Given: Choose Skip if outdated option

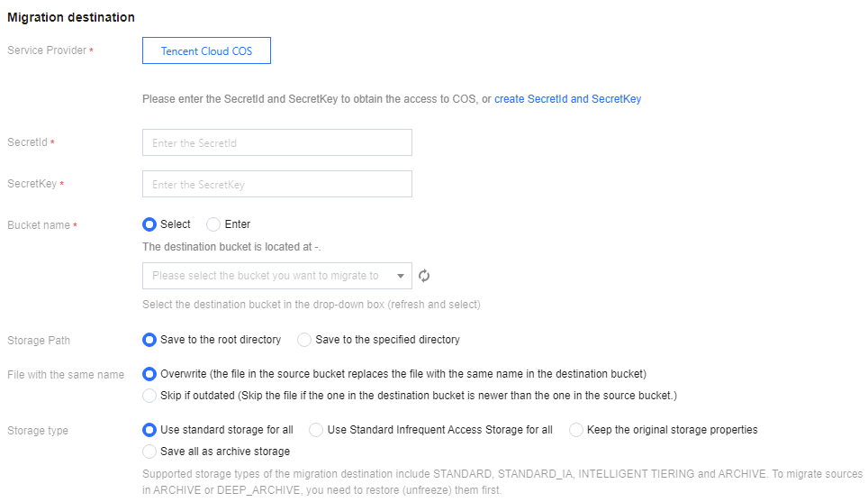Looking at the screenshot, I should click(149, 396).
